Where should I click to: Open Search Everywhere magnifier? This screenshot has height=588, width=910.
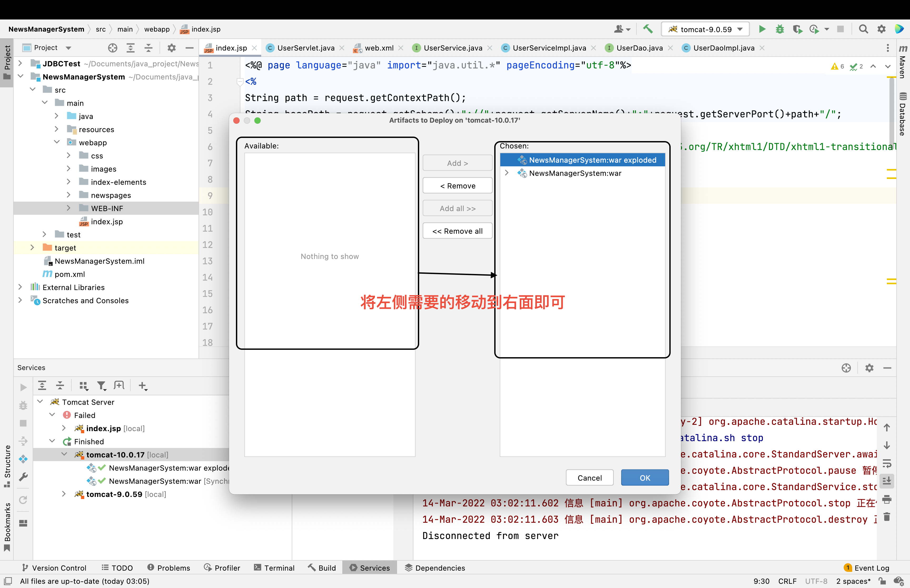(863, 29)
